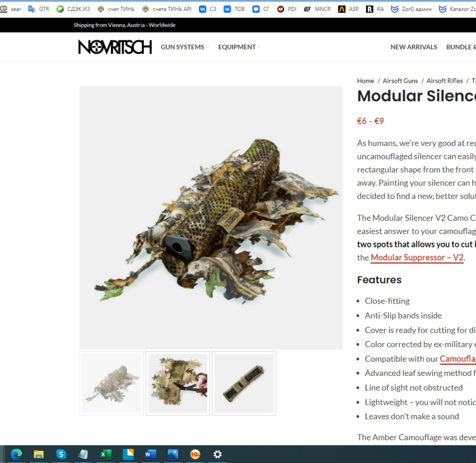This screenshot has width=476, height=463.
Task: Click 'Leaves don't make a sound' text
Action: pos(412,416)
